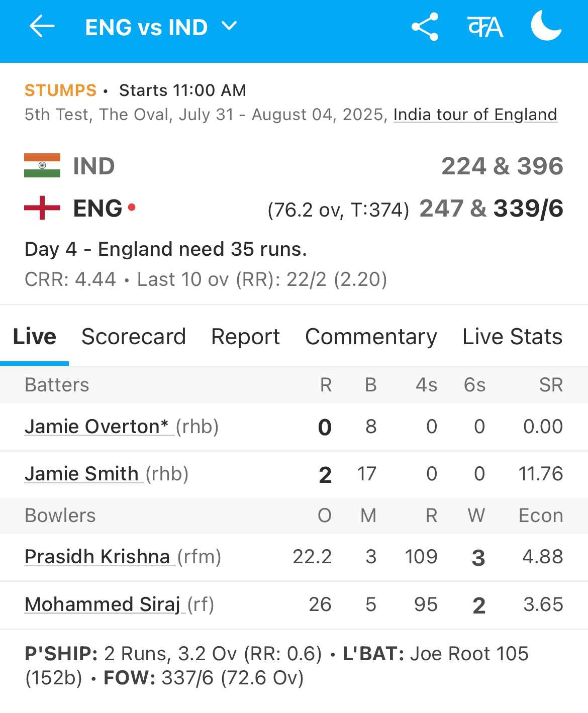The height and width of the screenshot is (713, 588).
Task: Tap the IND team name
Action: (94, 166)
